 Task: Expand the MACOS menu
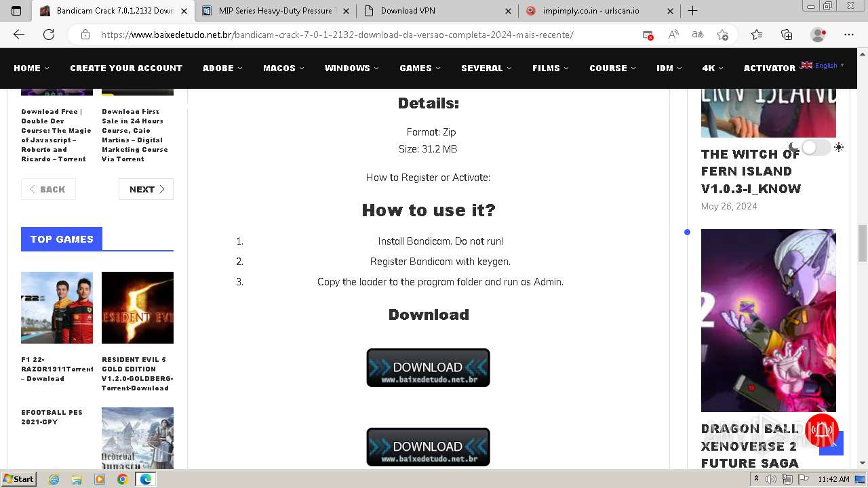tap(283, 68)
